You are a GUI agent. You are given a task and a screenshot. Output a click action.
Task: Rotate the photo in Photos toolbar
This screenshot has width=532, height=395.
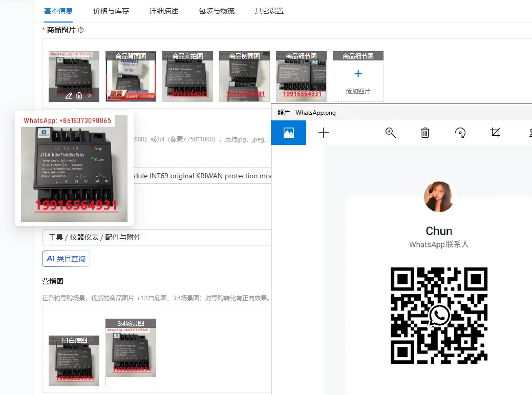click(460, 133)
